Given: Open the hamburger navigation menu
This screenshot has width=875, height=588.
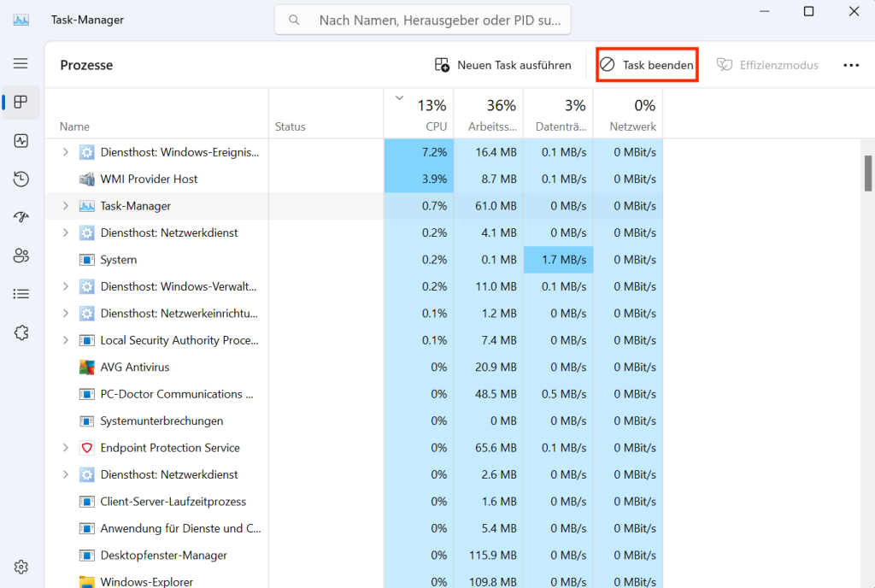Looking at the screenshot, I should (x=21, y=64).
